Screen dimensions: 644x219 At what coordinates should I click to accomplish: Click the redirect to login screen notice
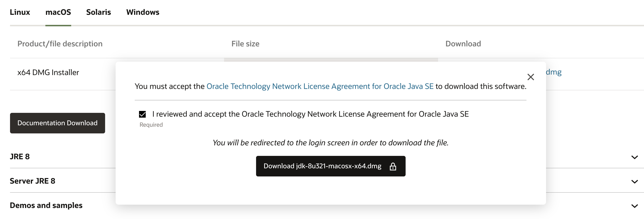coord(331,143)
